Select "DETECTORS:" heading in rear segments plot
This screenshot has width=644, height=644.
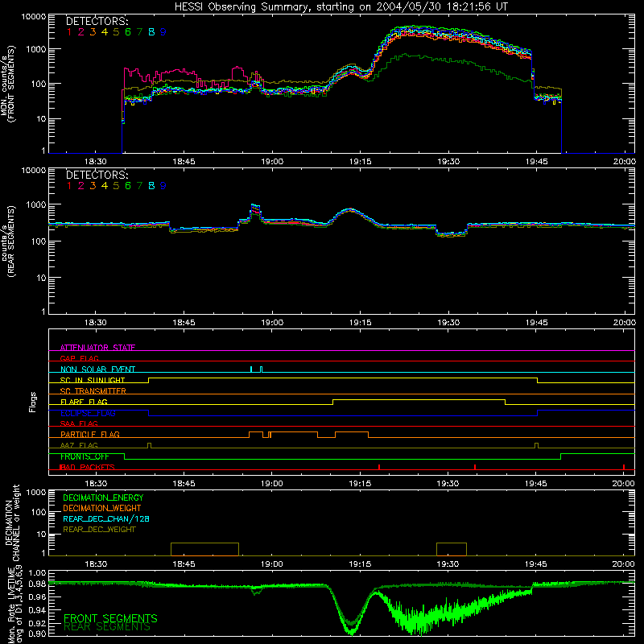coord(97,175)
